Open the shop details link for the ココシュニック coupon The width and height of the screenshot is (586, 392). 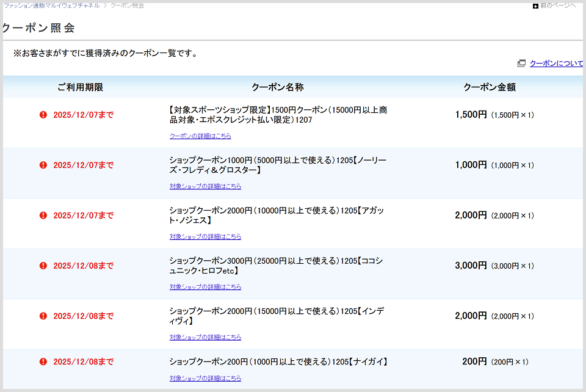[205, 287]
